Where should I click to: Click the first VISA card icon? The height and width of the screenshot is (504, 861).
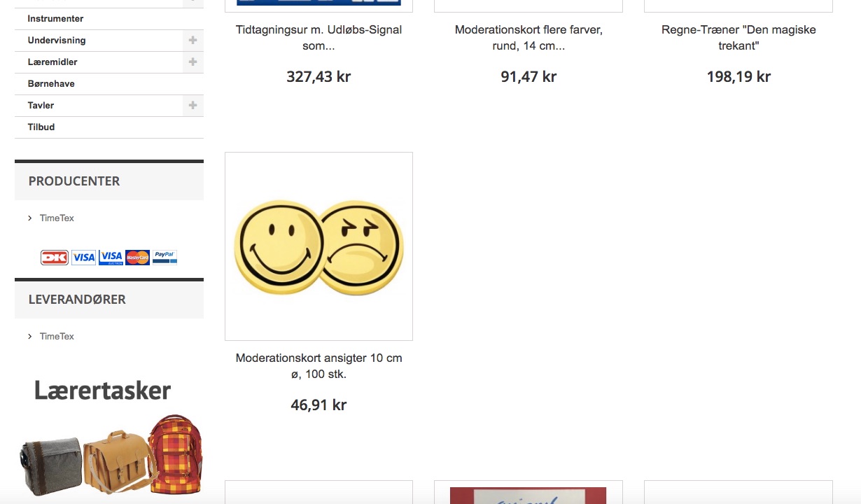coord(84,258)
